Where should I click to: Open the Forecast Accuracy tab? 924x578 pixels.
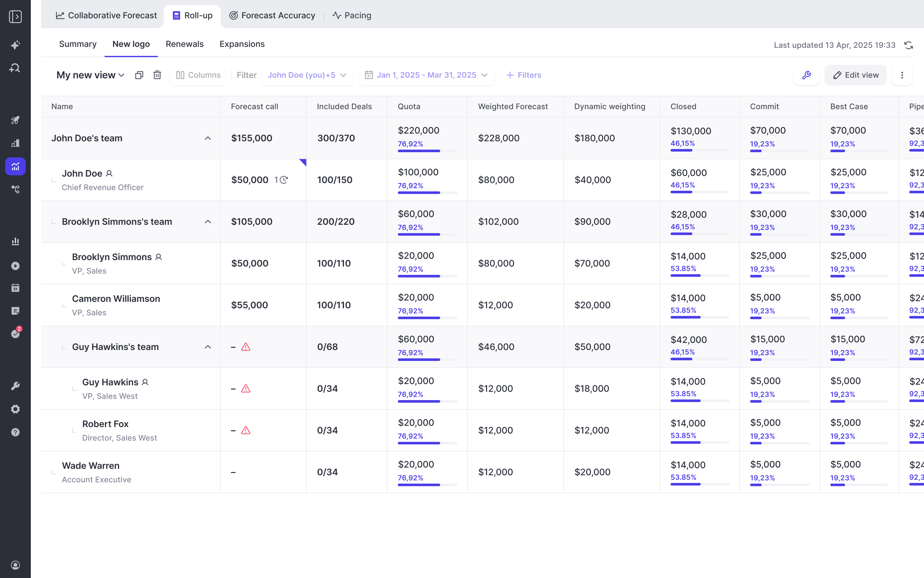(272, 15)
